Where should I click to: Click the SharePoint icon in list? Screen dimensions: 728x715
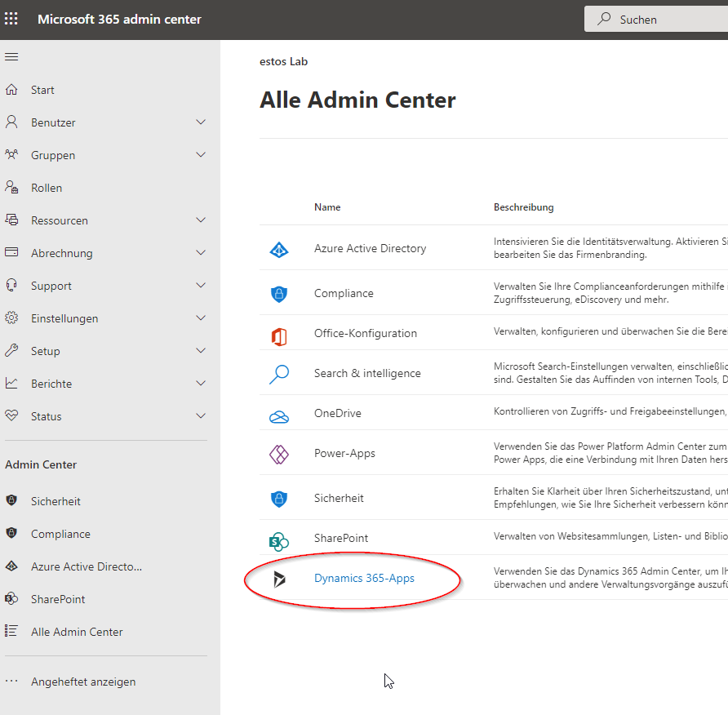pos(279,539)
